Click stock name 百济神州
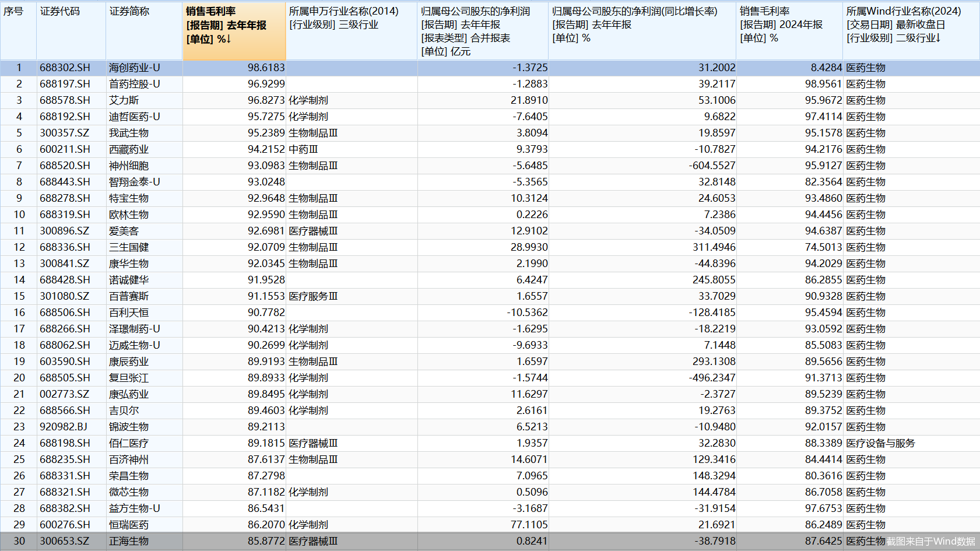This screenshot has width=980, height=551. pos(129,459)
